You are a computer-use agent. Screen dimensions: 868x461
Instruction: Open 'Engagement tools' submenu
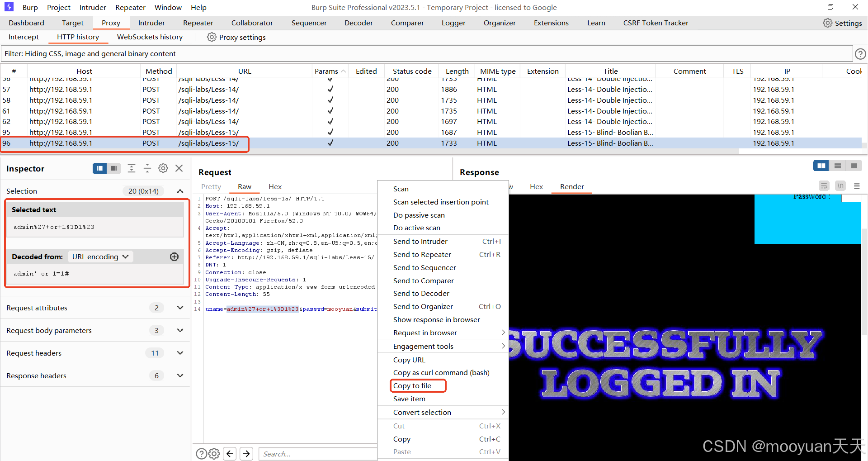[x=443, y=347]
